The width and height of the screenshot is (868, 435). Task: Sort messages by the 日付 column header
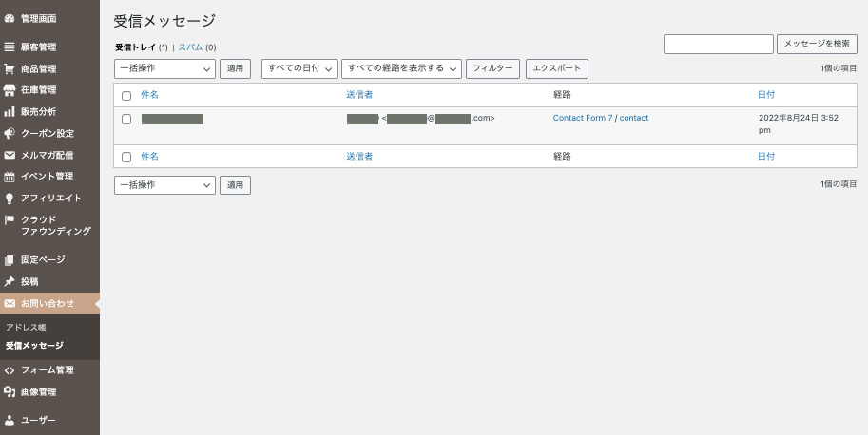coord(765,95)
